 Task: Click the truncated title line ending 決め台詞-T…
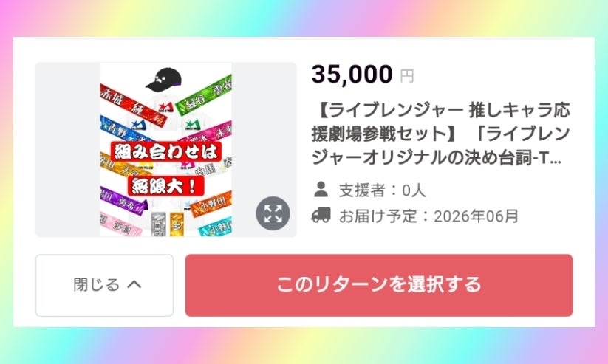437,157
